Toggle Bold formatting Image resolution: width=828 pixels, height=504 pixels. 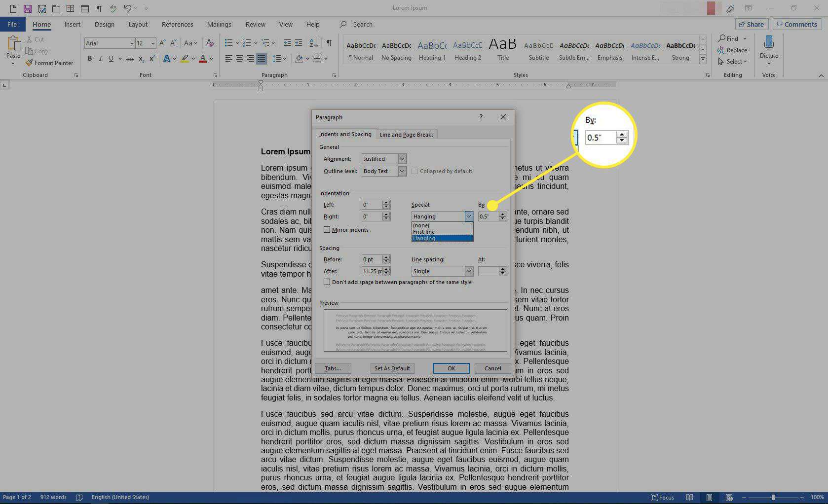click(x=90, y=59)
